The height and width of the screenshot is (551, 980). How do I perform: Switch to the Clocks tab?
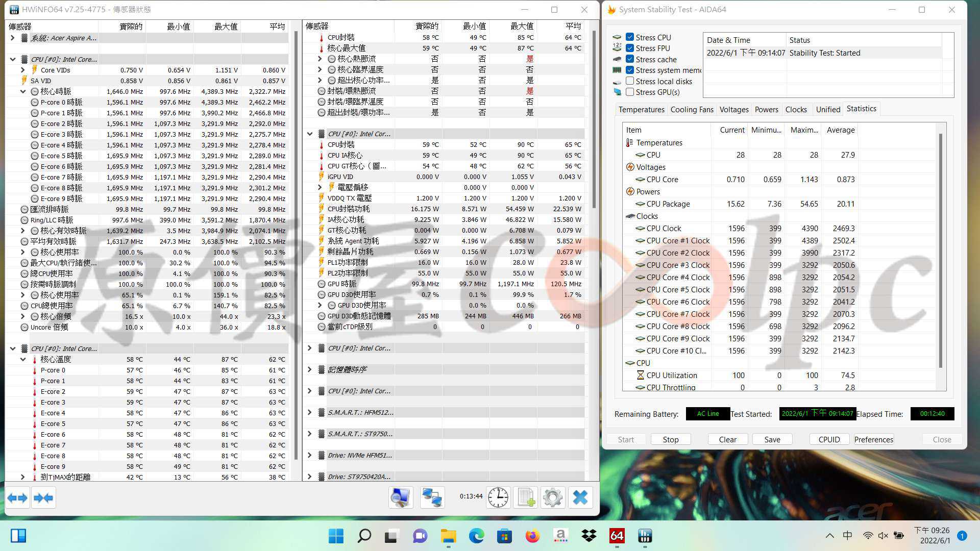pyautogui.click(x=796, y=109)
